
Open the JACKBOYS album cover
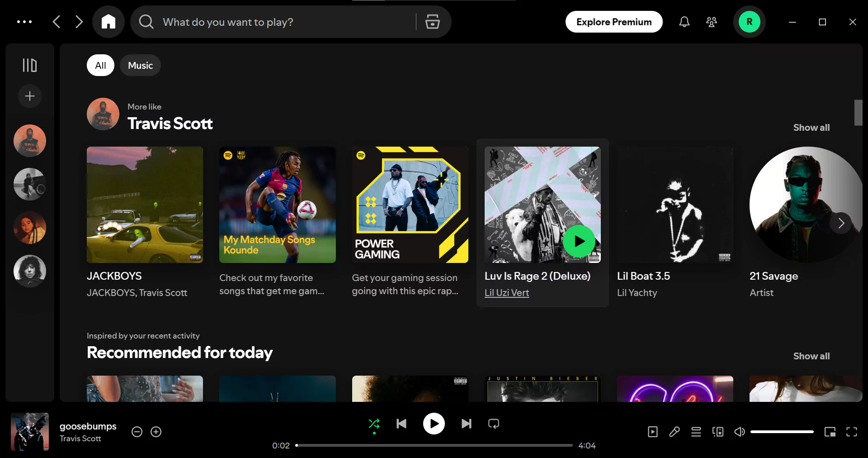(145, 205)
